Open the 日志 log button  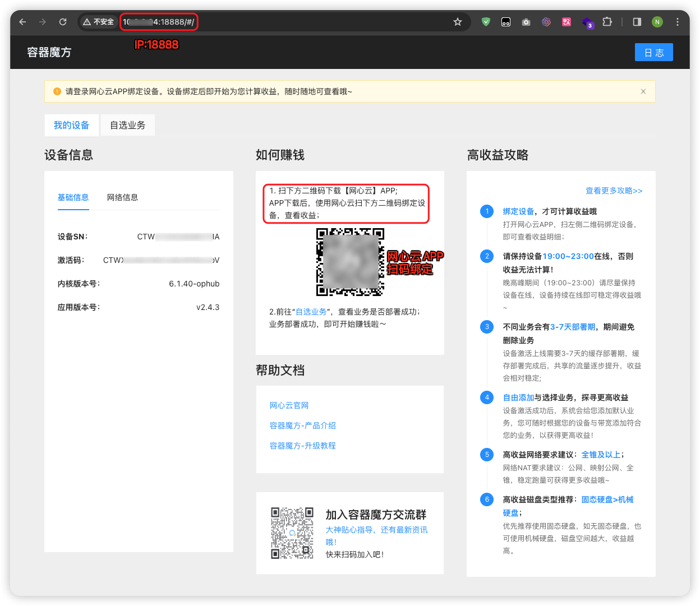[x=654, y=52]
